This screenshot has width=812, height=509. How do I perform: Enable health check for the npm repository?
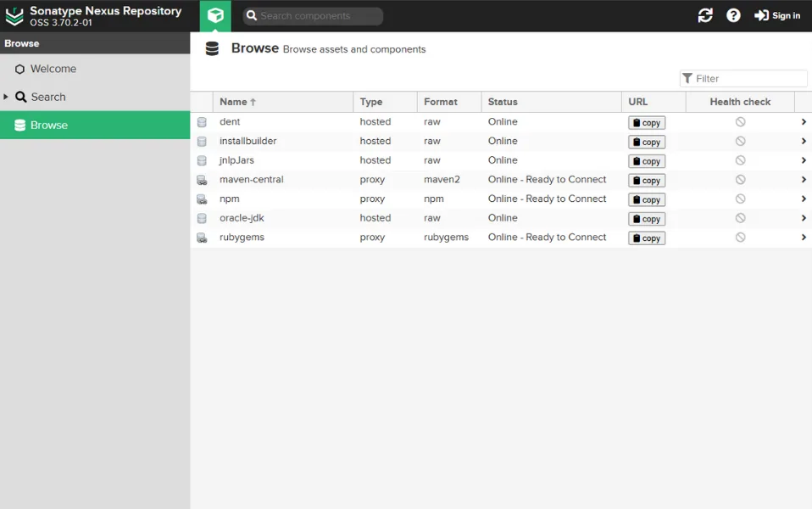(x=740, y=199)
